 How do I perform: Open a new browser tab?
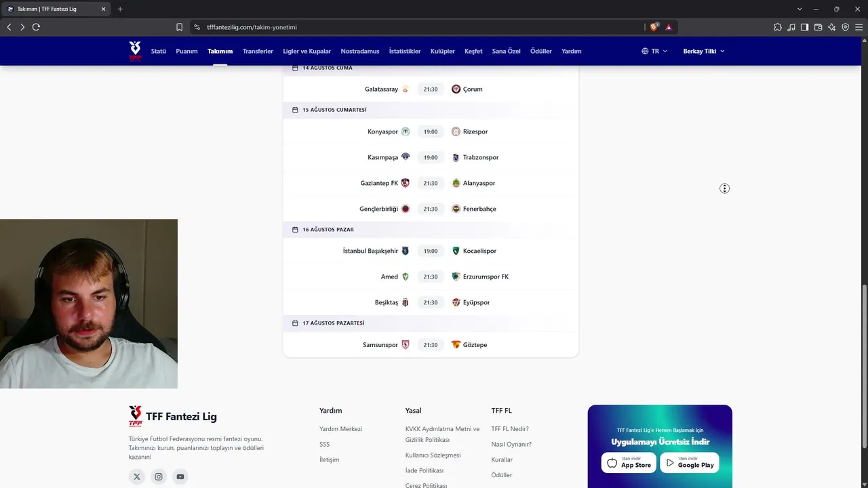[x=120, y=9]
